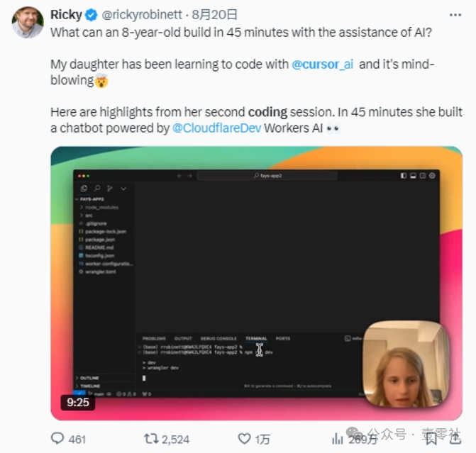Open the view analytics bar-chart icon
The height and width of the screenshot is (453, 476).
click(x=337, y=439)
